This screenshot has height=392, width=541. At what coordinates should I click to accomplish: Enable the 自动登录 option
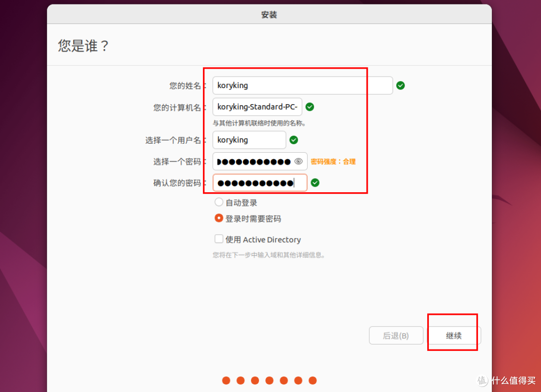(x=219, y=202)
